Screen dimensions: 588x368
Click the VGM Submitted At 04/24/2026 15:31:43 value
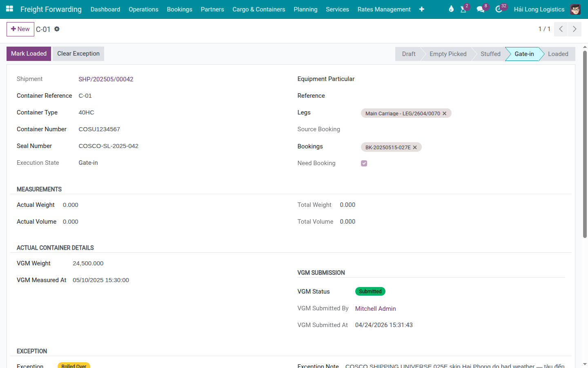point(384,325)
